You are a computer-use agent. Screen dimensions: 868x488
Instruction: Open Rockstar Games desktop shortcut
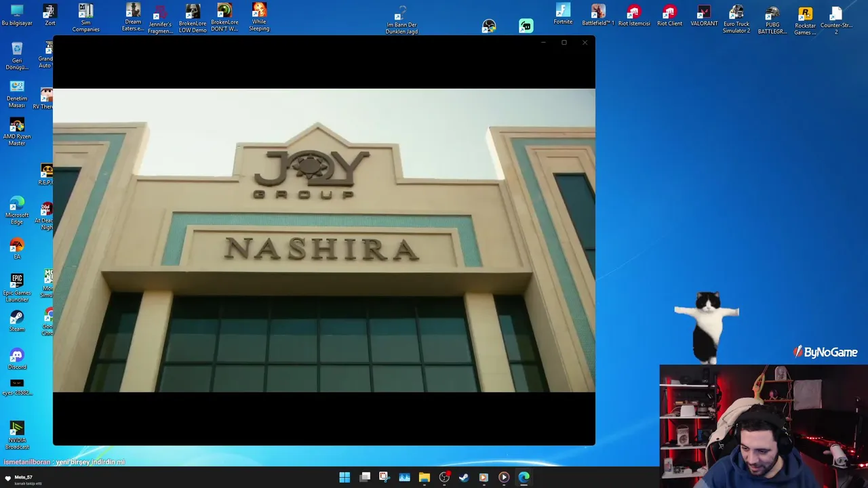(805, 20)
